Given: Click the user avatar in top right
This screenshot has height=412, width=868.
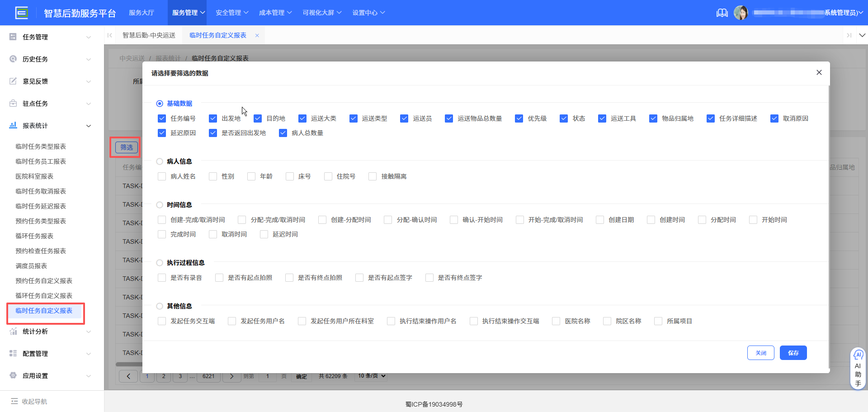Looking at the screenshot, I should (741, 12).
